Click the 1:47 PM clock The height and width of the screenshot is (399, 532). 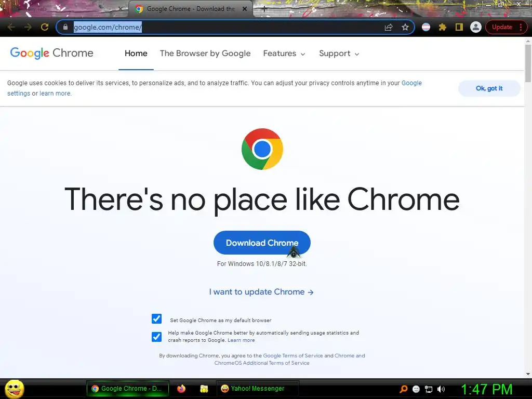[x=486, y=389]
